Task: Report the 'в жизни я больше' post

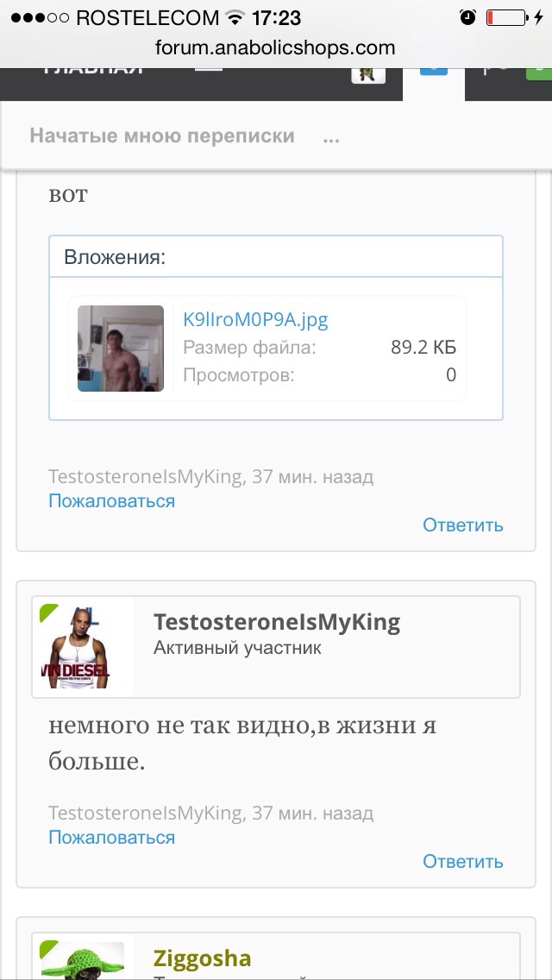Action: tap(112, 837)
